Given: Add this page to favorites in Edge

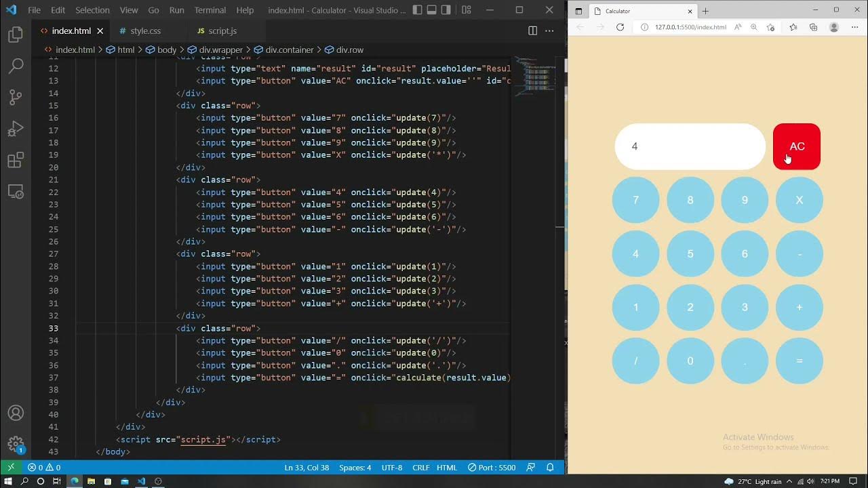Looking at the screenshot, I should pos(771,27).
